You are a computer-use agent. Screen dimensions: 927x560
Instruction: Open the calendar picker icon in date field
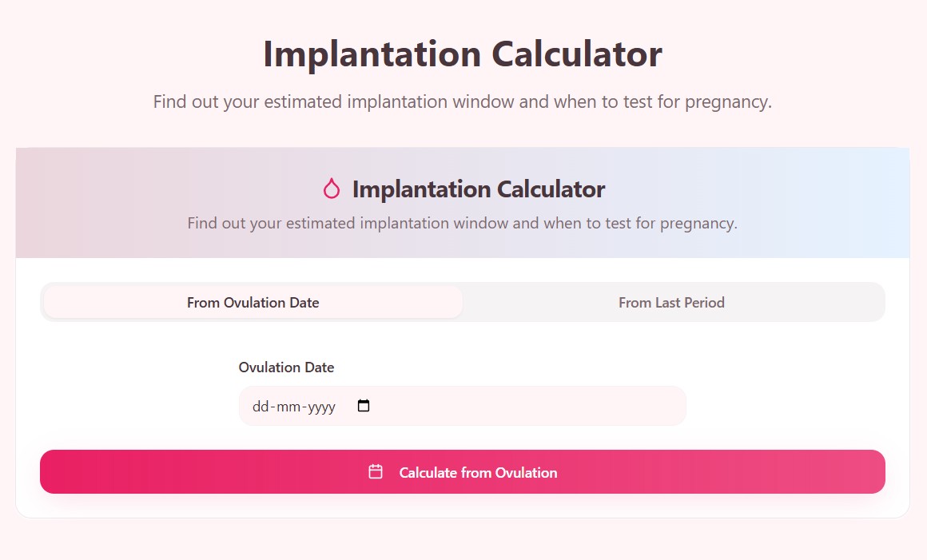coord(364,406)
